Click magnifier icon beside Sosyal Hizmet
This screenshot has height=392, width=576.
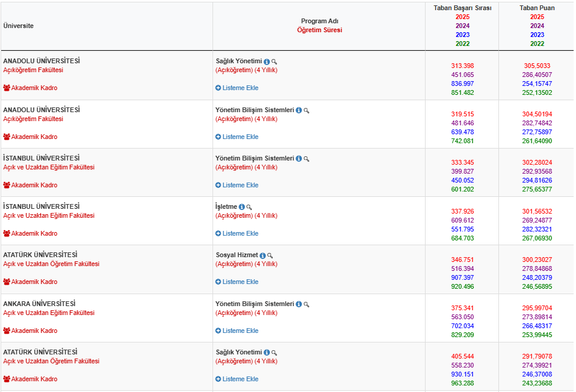(x=270, y=255)
